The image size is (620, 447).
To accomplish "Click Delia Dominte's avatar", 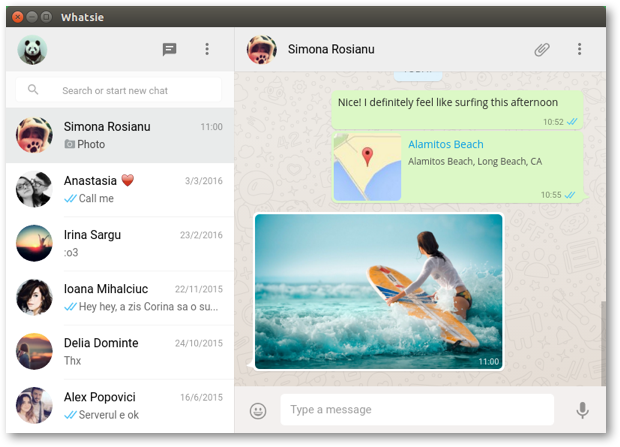I will (x=34, y=351).
